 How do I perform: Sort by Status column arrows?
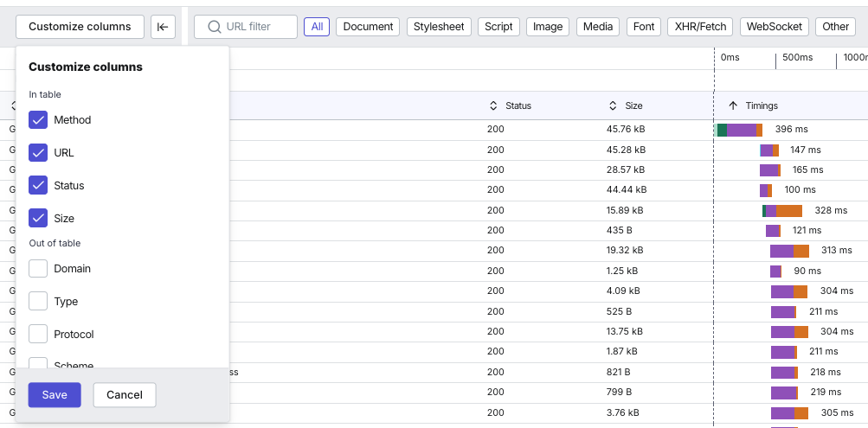tap(494, 105)
